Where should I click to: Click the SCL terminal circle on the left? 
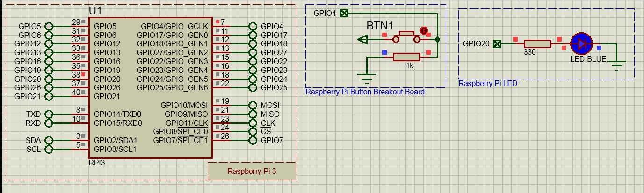tap(49, 149)
